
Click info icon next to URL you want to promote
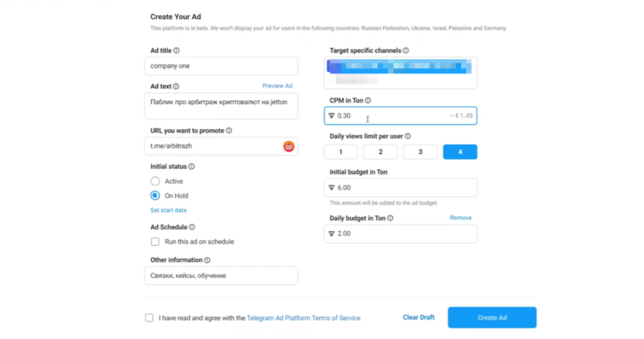tap(229, 131)
